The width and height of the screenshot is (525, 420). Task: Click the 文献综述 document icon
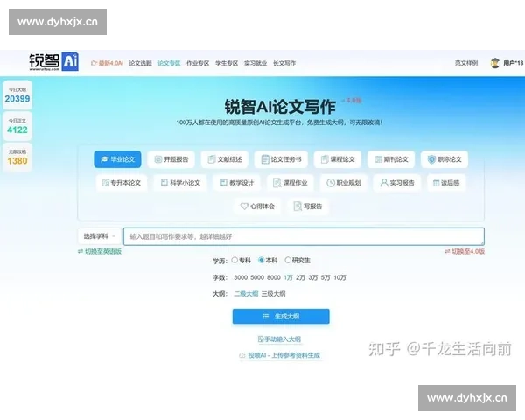(x=211, y=159)
